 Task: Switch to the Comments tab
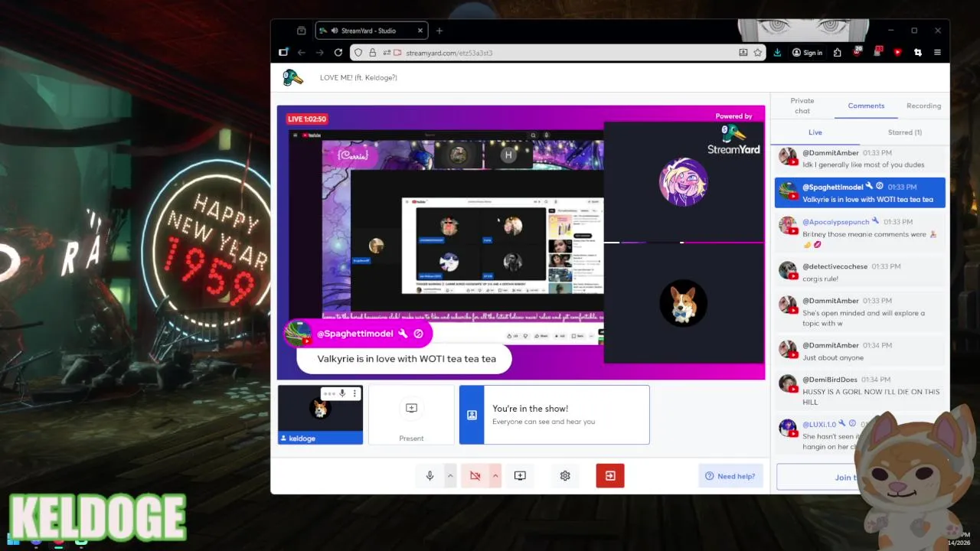[x=866, y=106]
